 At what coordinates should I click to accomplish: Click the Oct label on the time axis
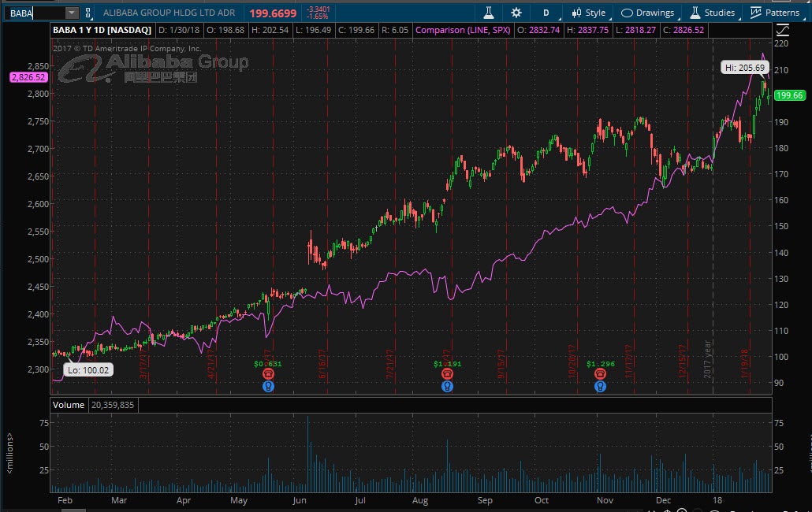[x=541, y=501]
